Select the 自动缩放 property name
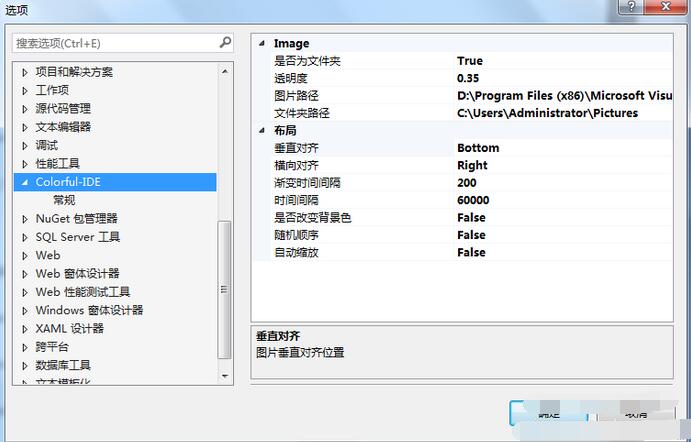691x442 pixels. [296, 253]
